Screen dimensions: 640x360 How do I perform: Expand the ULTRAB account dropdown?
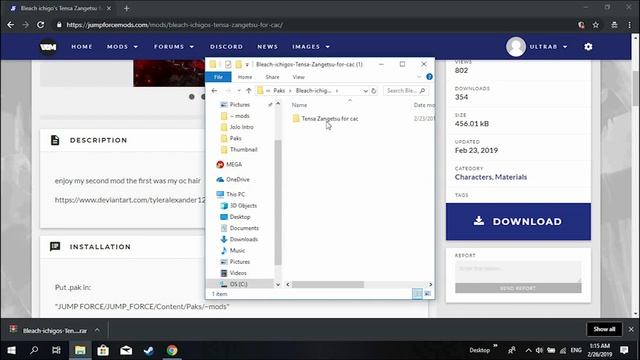(x=548, y=47)
